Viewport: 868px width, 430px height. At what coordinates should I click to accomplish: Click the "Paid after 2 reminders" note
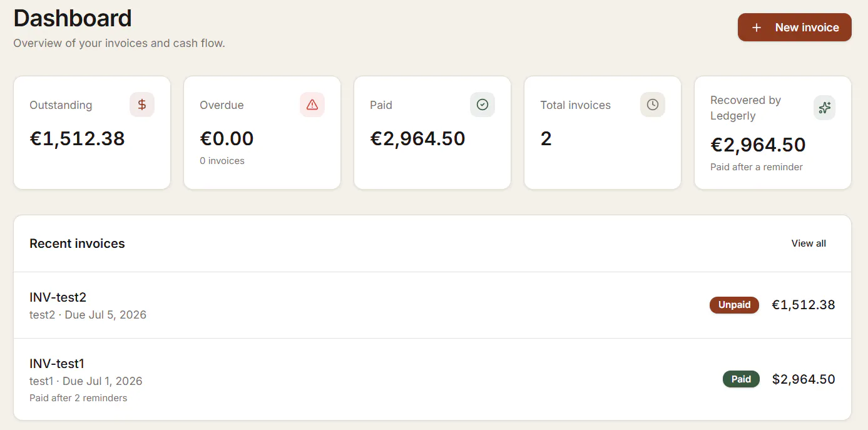click(x=78, y=398)
